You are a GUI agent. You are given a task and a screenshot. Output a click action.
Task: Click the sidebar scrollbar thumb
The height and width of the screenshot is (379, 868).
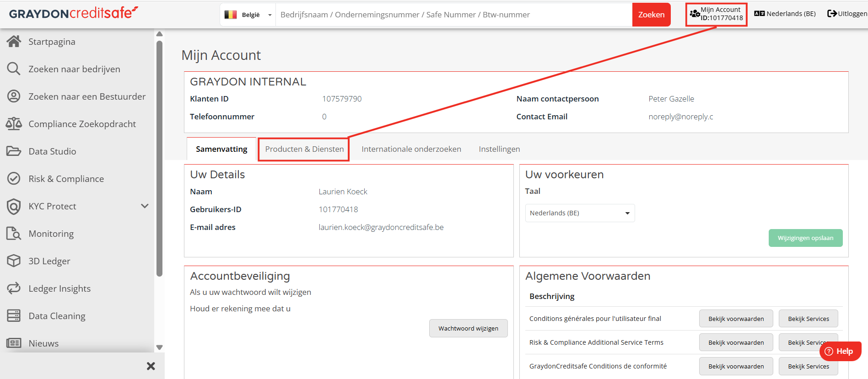(x=160, y=159)
